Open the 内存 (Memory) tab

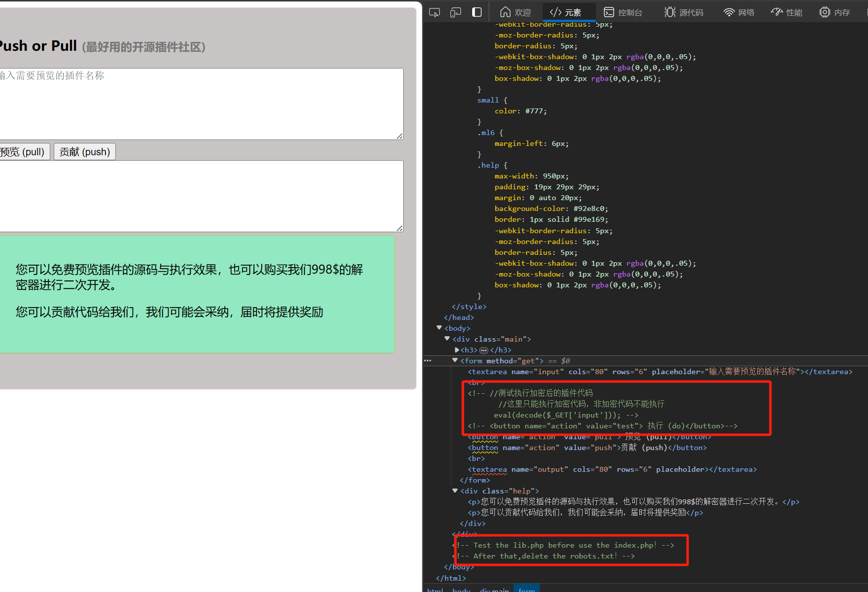point(834,12)
